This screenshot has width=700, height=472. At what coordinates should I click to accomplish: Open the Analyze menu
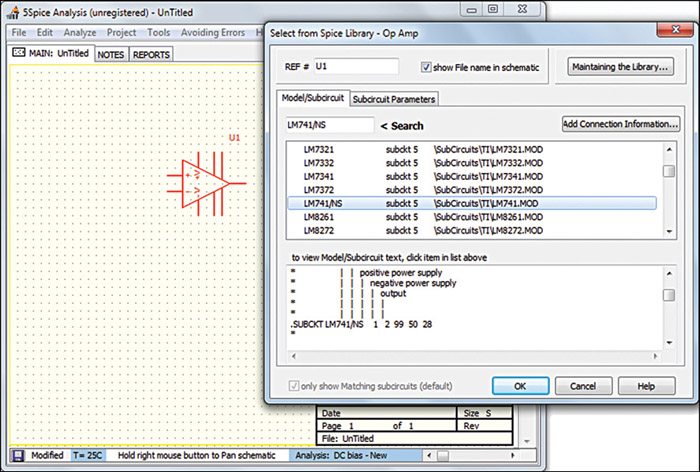click(x=79, y=32)
